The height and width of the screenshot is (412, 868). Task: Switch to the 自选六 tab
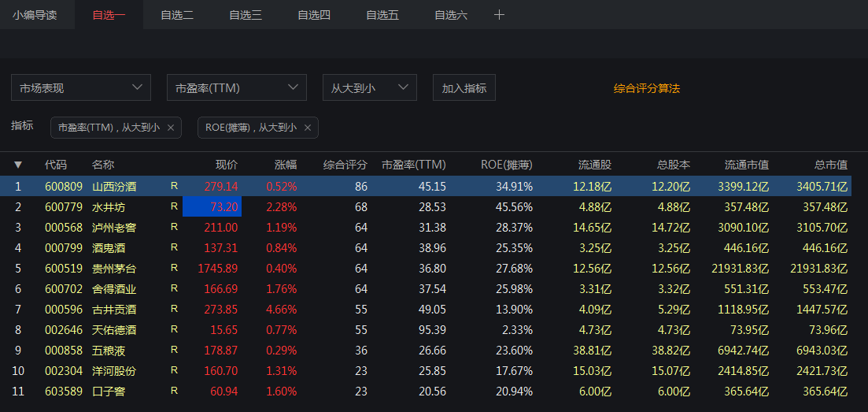coord(451,15)
